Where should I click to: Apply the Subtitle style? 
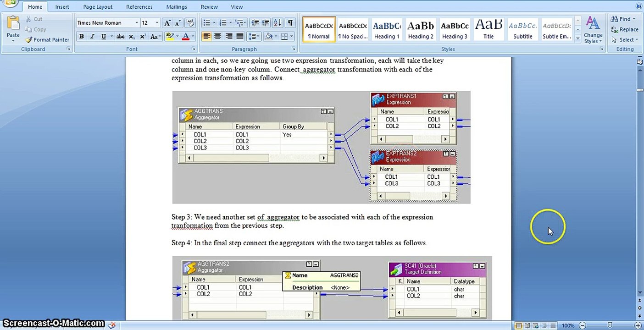point(522,30)
